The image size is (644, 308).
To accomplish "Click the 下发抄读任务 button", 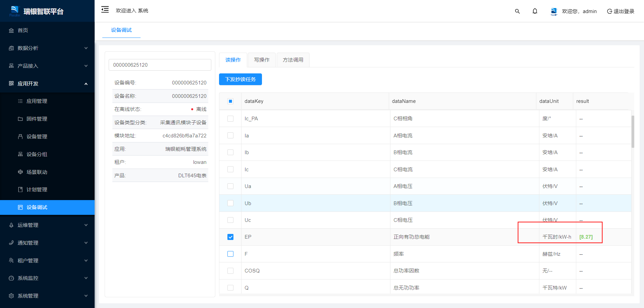I will coord(240,79).
